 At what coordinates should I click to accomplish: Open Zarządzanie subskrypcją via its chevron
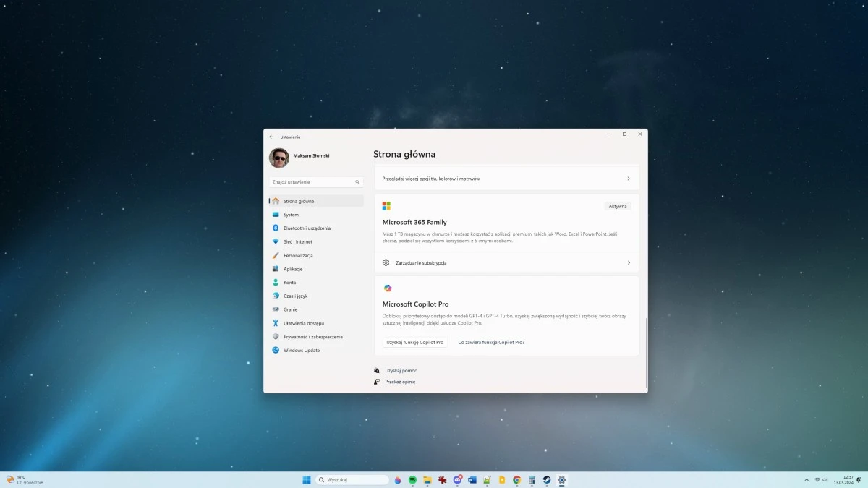click(629, 262)
